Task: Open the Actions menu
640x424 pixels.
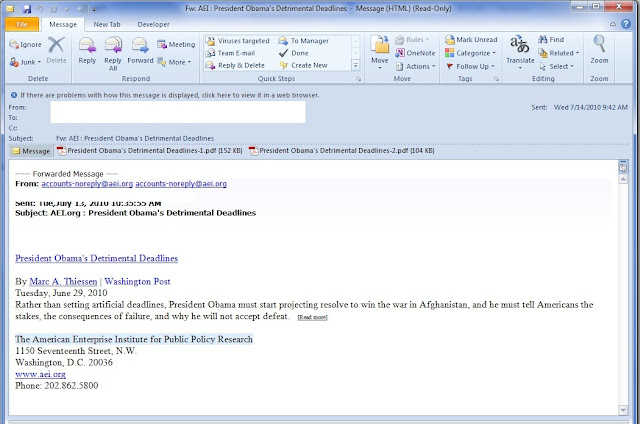Action: pyautogui.click(x=416, y=66)
